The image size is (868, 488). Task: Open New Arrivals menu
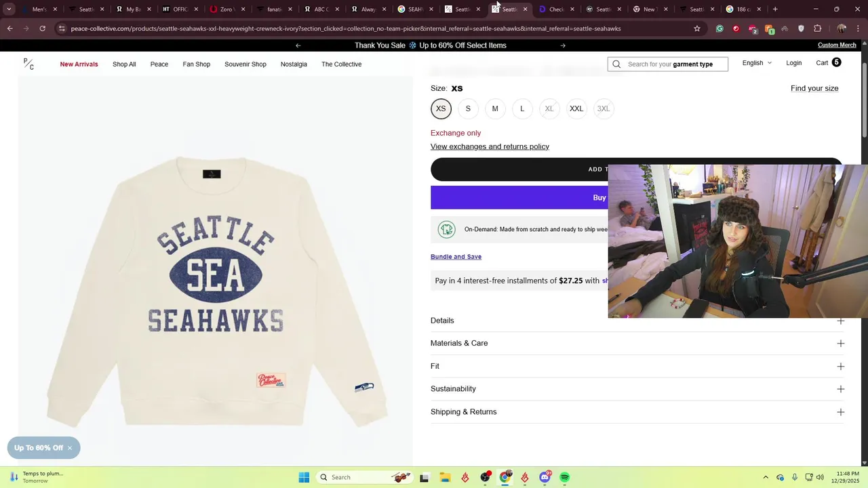point(79,64)
